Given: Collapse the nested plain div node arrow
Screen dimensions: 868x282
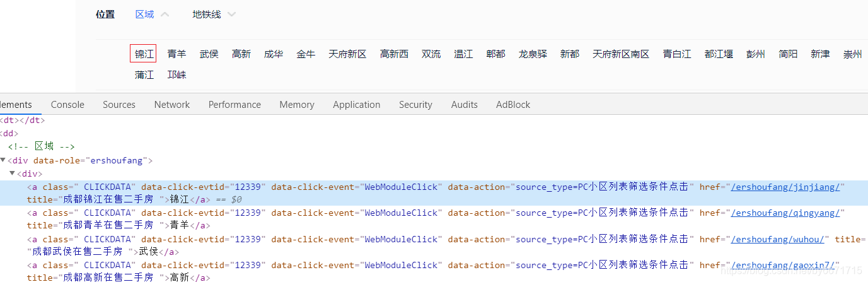Looking at the screenshot, I should pos(12,173).
